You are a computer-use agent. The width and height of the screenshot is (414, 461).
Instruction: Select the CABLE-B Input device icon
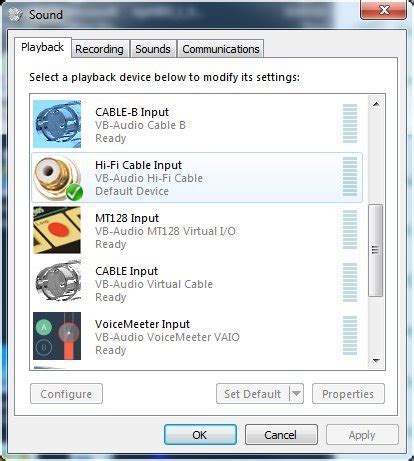point(57,124)
